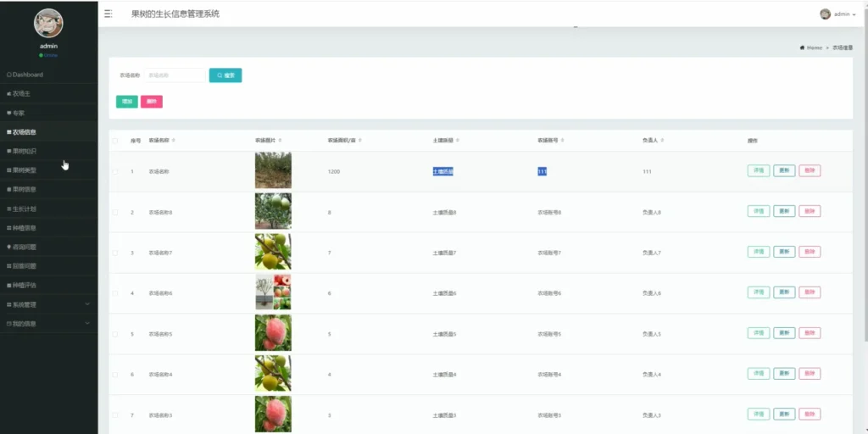Image resolution: width=868 pixels, height=434 pixels.
Task: Sort by 农场账号 column arrows
Action: tap(563, 140)
